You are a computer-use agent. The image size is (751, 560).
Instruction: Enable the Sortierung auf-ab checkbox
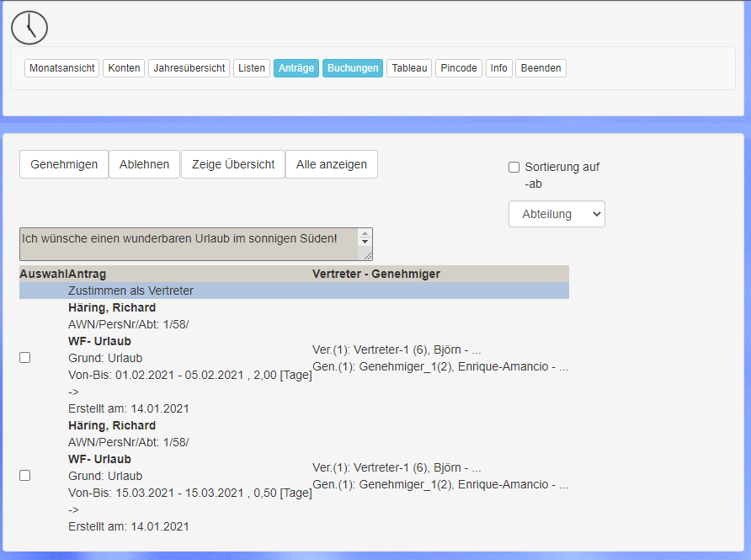pyautogui.click(x=514, y=168)
